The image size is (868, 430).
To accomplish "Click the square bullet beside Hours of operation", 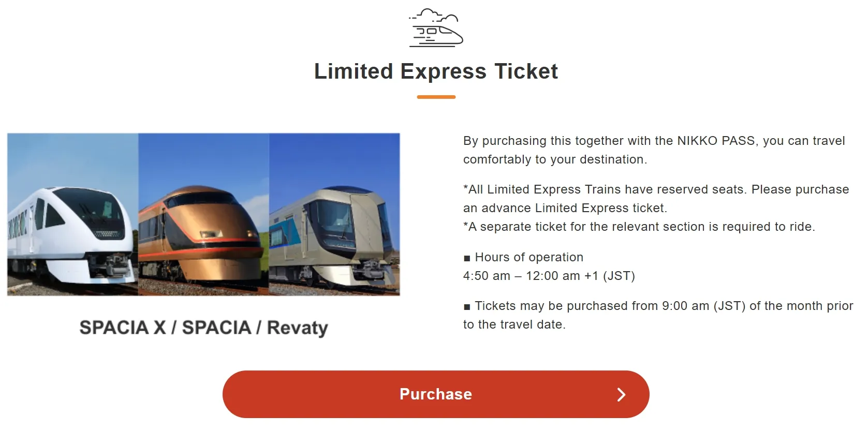I will (x=466, y=257).
